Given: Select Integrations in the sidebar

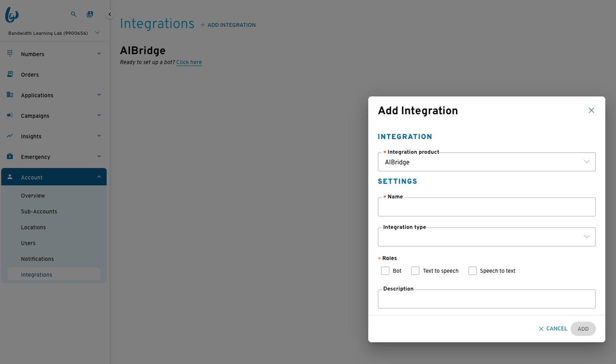Looking at the screenshot, I should pyautogui.click(x=54, y=274).
